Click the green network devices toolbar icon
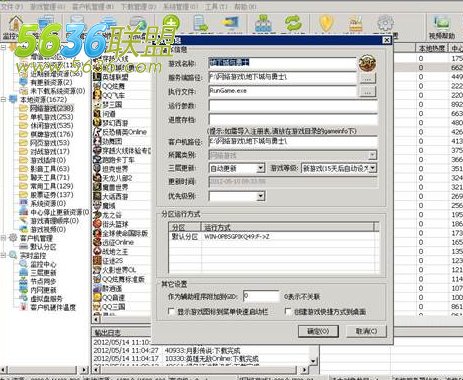 263,24
